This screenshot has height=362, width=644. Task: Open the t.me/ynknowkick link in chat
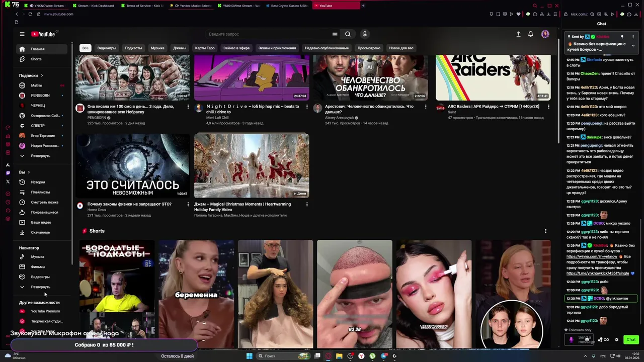pos(598,274)
